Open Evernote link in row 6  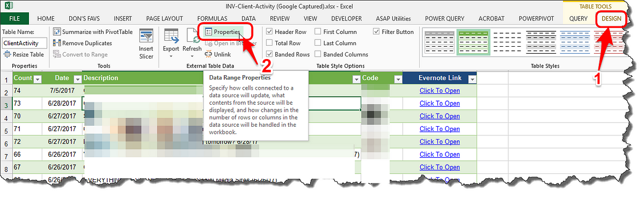tap(440, 142)
